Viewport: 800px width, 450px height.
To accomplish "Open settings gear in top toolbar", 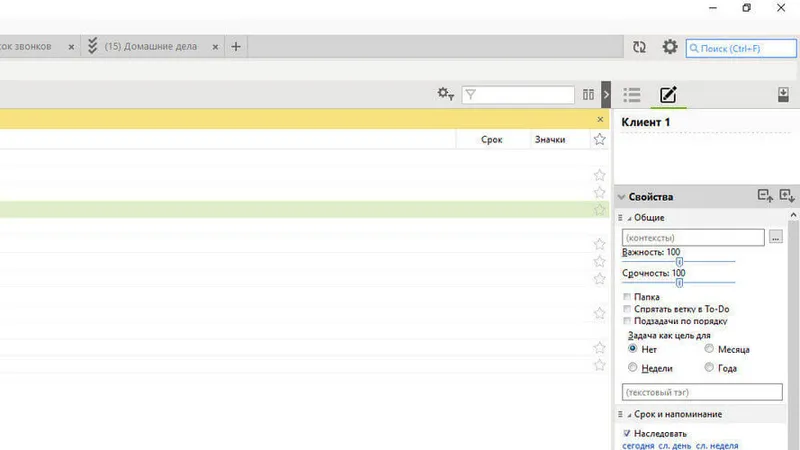I will (x=670, y=47).
